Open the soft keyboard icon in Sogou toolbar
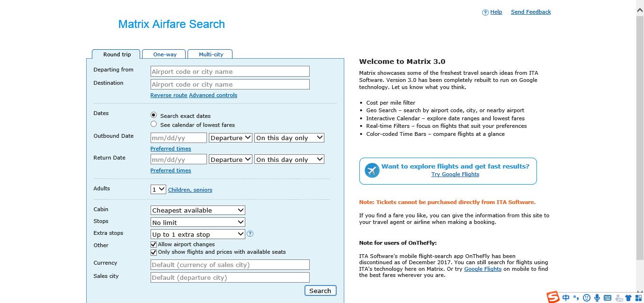The image size is (644, 303). (608, 298)
